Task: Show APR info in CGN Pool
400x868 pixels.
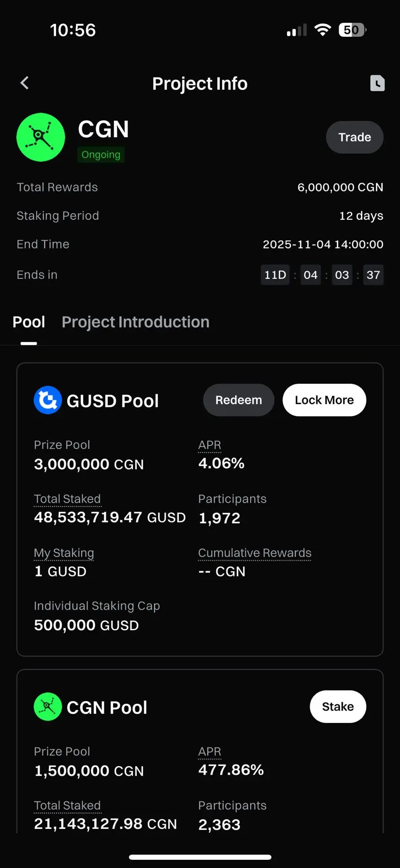Action: [210, 752]
